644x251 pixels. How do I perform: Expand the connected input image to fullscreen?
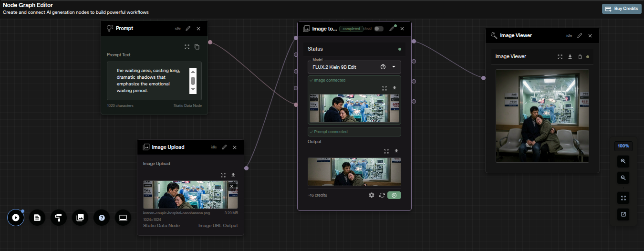point(384,88)
